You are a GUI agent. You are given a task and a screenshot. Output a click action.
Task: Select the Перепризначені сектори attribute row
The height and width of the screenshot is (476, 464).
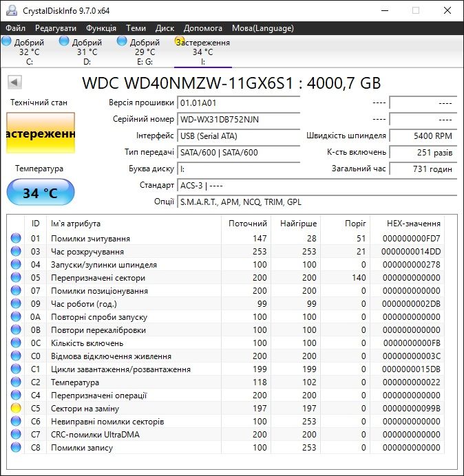coord(226,277)
